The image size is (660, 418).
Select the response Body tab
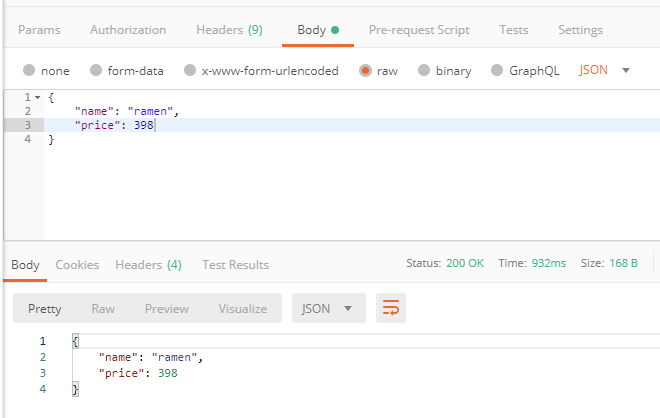coord(25,265)
